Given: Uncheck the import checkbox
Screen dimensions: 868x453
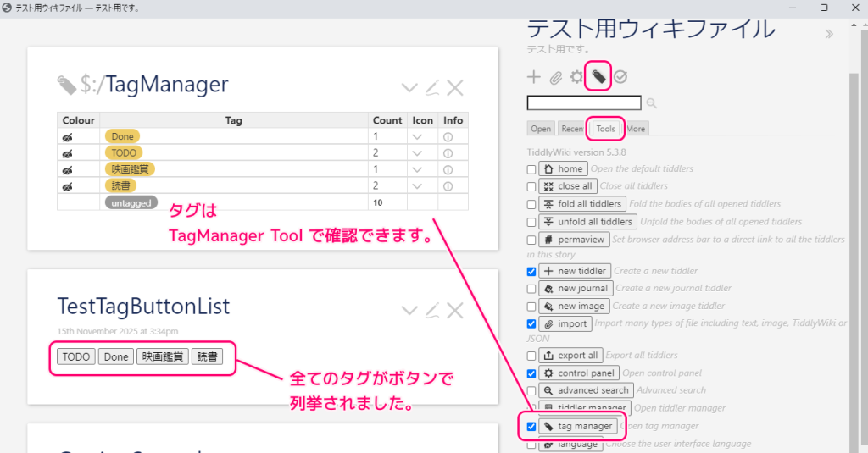Looking at the screenshot, I should [531, 324].
